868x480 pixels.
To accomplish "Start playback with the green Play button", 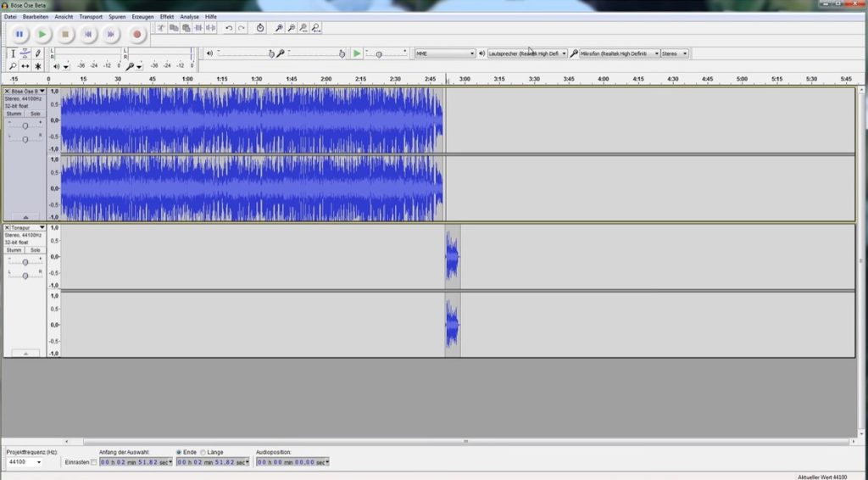I will click(42, 34).
